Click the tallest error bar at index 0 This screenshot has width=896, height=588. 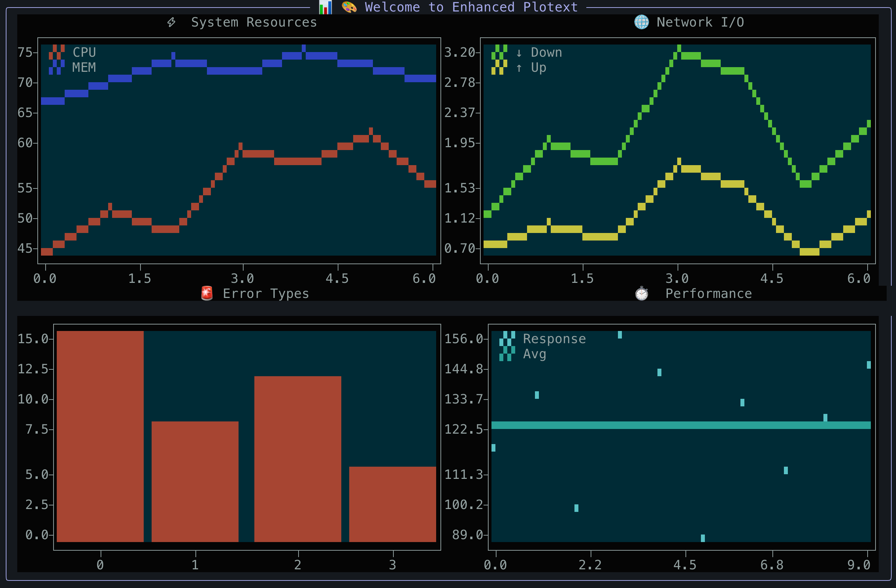pos(100,437)
